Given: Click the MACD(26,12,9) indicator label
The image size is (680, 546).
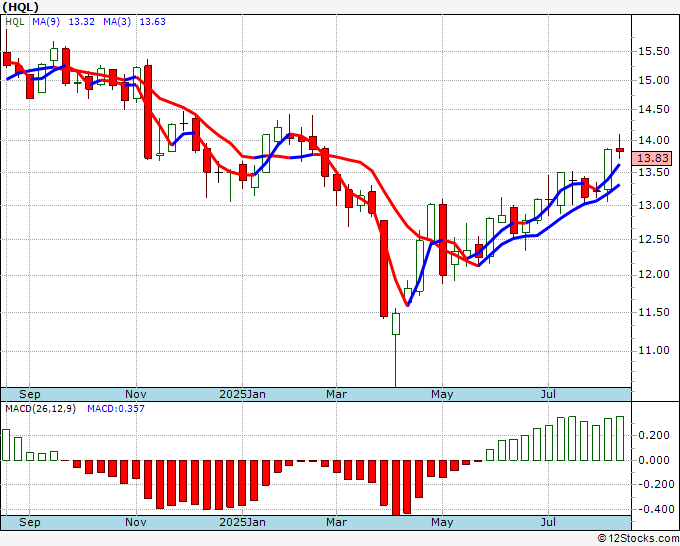Looking at the screenshot, I should tap(40, 409).
